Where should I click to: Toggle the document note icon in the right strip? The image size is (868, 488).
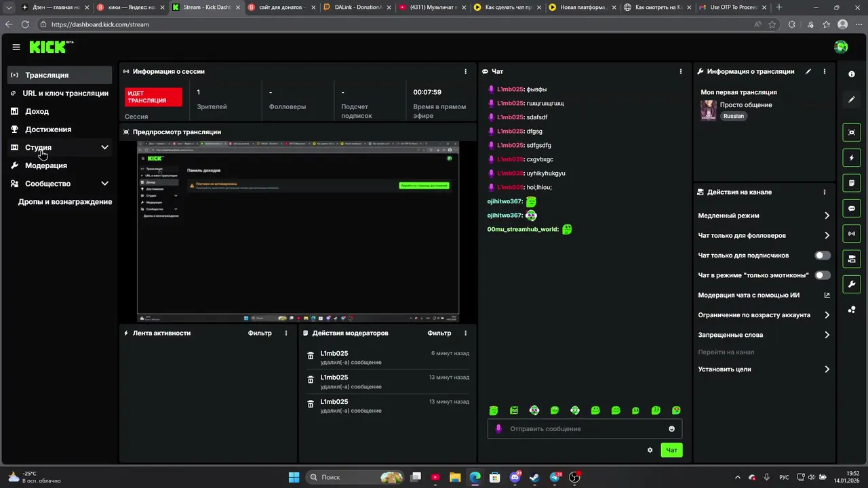[852, 183]
